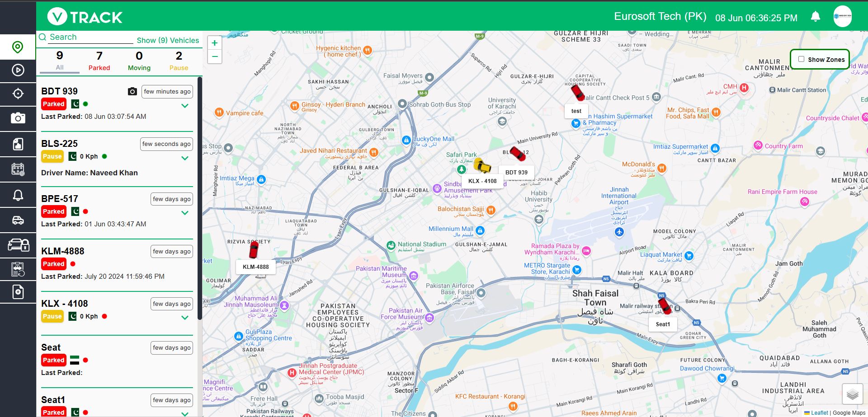
Task: Click the few minutes ago badge
Action: coord(167,92)
